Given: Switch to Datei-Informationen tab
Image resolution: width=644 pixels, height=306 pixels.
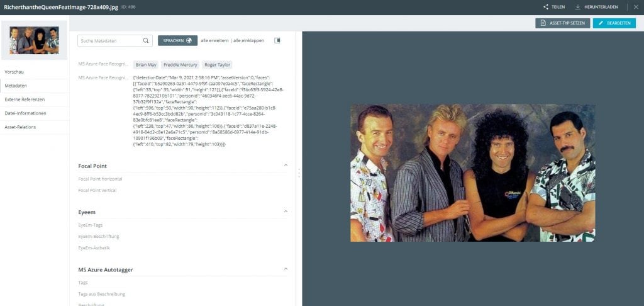Looking at the screenshot, I should click(x=25, y=113).
